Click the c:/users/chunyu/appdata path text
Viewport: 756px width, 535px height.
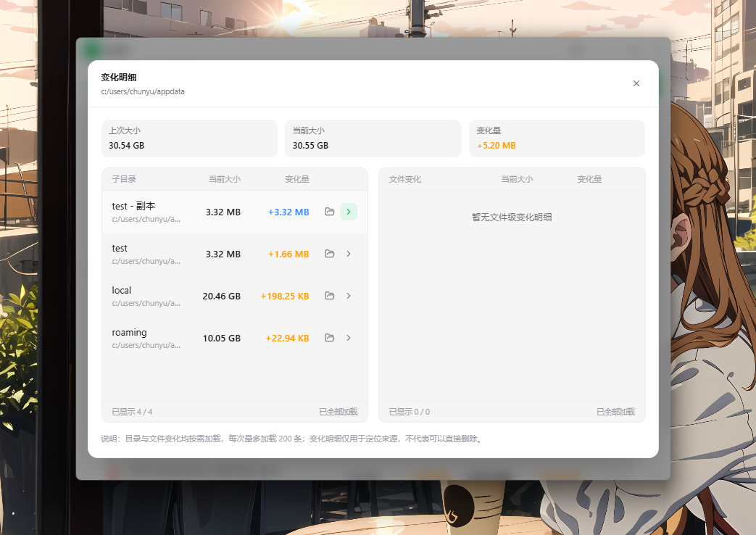tap(143, 91)
